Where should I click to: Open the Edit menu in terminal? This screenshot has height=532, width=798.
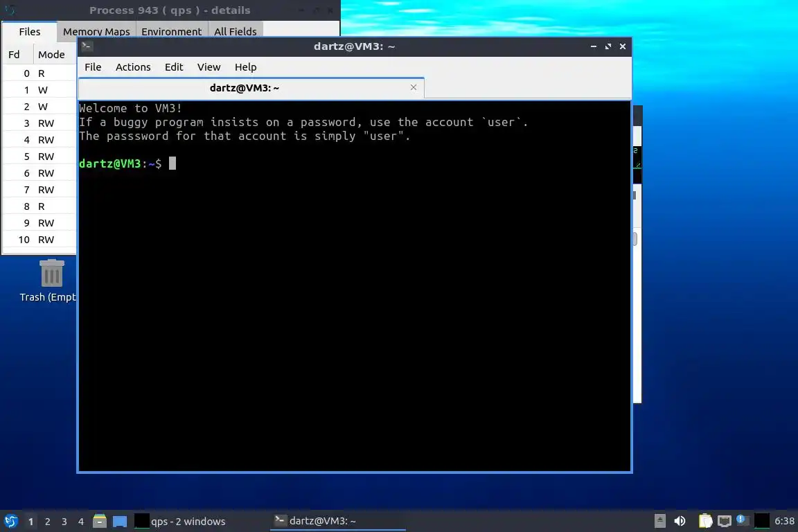point(174,67)
